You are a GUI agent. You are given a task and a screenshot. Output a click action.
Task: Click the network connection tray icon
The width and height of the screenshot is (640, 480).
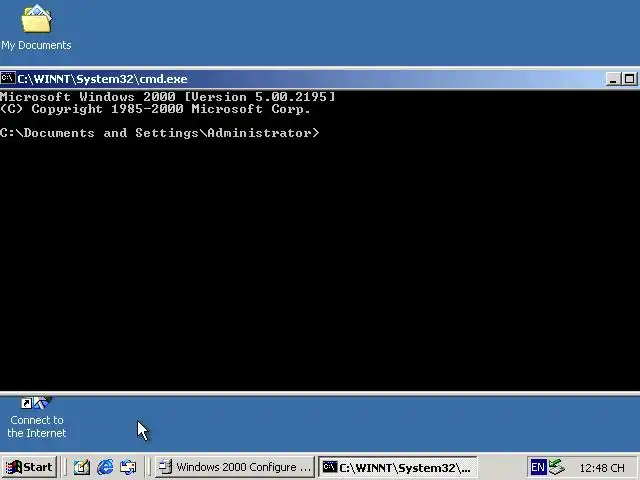pyautogui.click(x=556, y=467)
